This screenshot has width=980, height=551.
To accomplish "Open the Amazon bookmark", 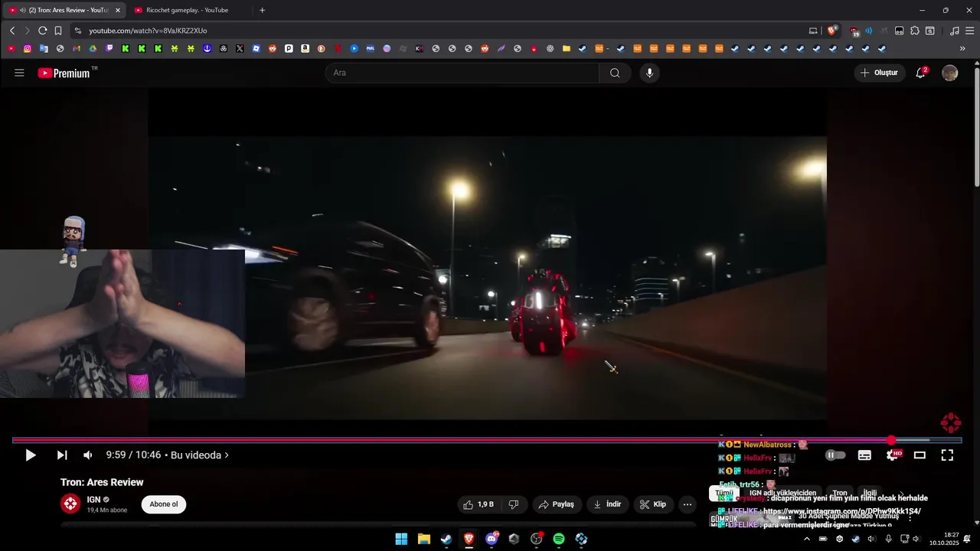I will (x=305, y=48).
